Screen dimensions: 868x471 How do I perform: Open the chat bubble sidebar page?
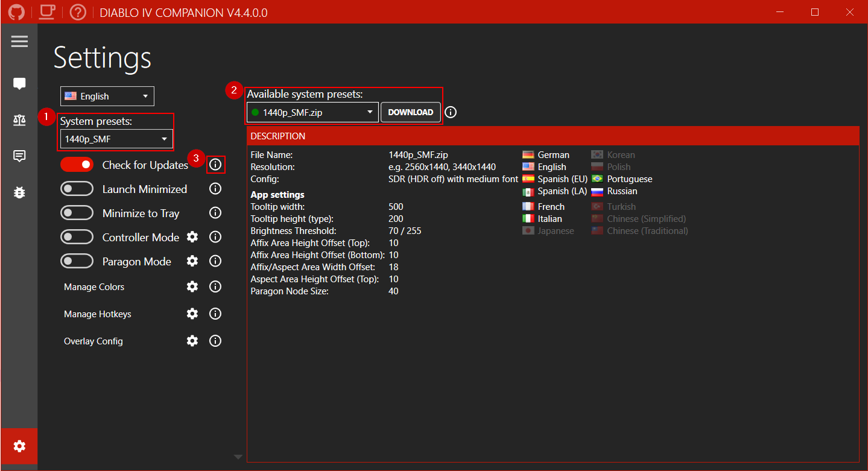click(19, 84)
